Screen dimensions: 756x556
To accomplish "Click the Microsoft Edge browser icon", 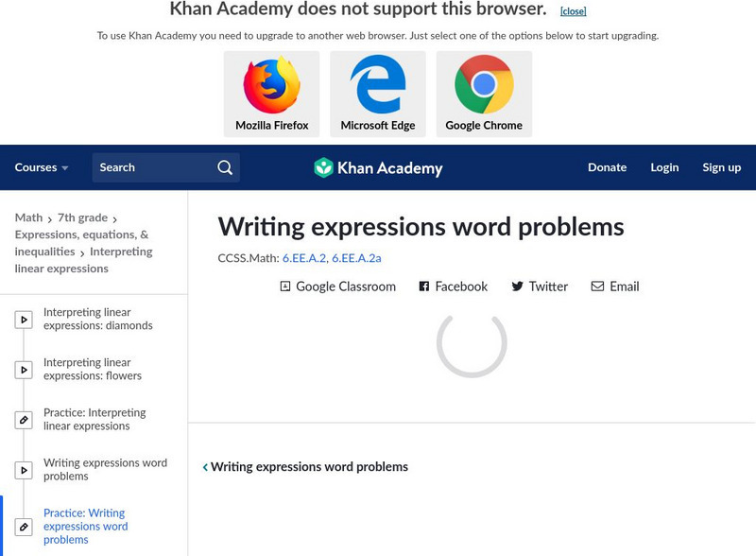I will tap(378, 85).
